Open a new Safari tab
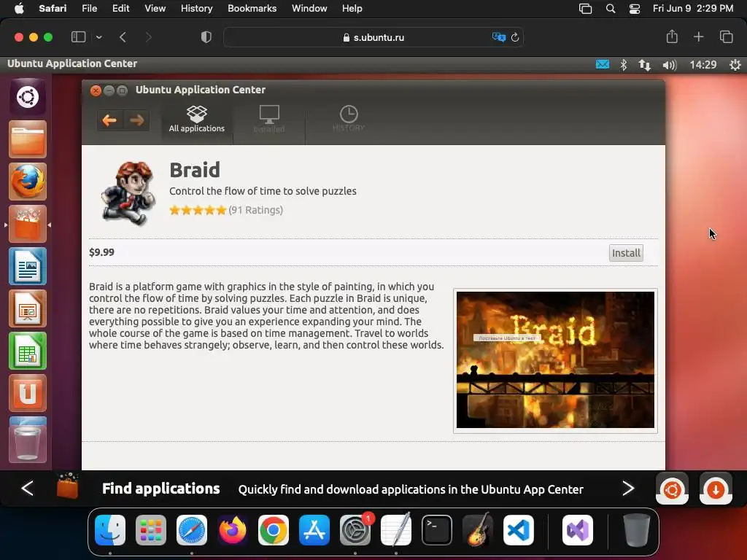Screen dimensions: 747x560 tap(698, 36)
